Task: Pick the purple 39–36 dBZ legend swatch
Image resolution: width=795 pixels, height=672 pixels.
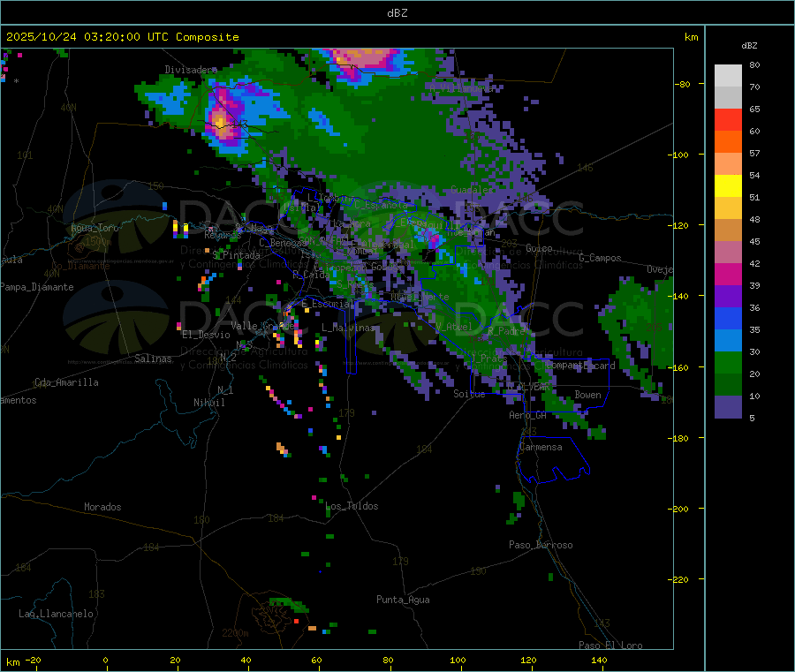Action: (x=728, y=297)
